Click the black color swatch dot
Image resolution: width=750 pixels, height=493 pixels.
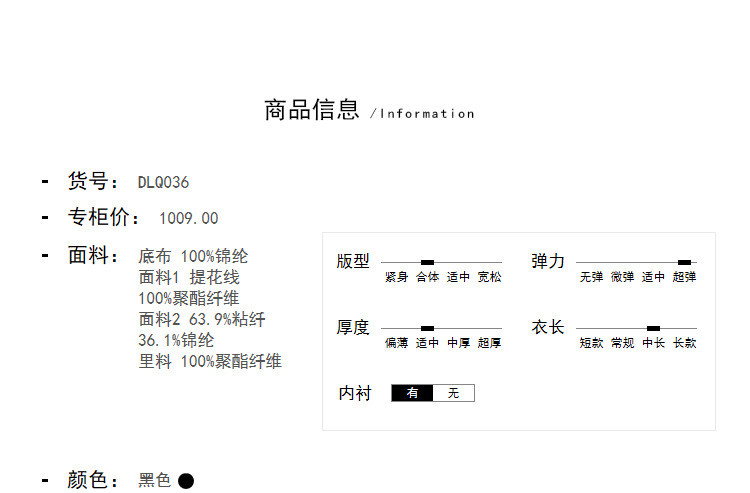(186, 481)
